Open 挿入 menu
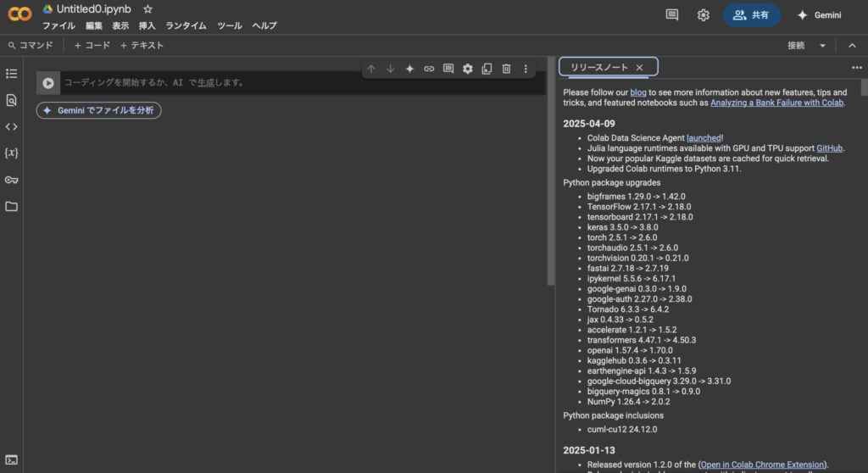Viewport: 868px width, 473px height. [147, 25]
